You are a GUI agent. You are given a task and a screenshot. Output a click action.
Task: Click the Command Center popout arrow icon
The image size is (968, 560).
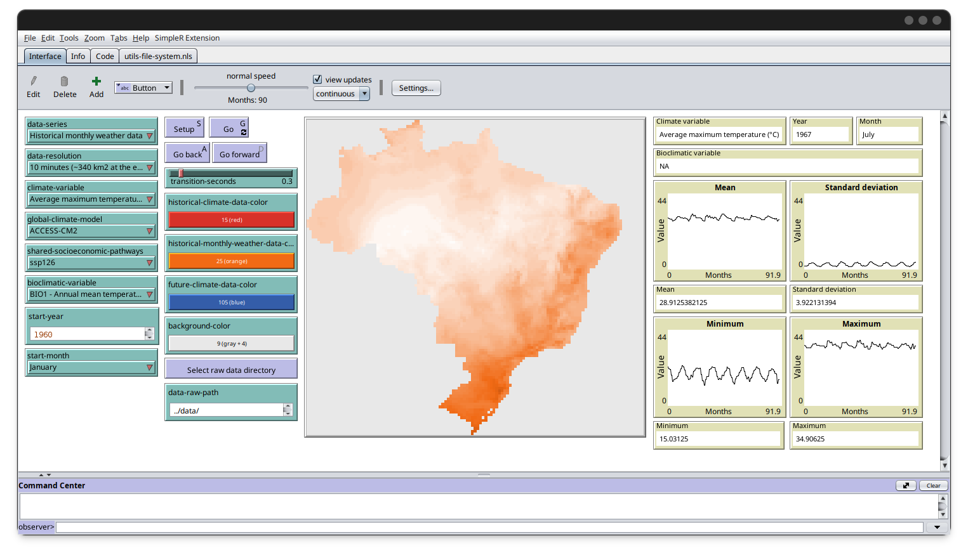pyautogui.click(x=906, y=486)
